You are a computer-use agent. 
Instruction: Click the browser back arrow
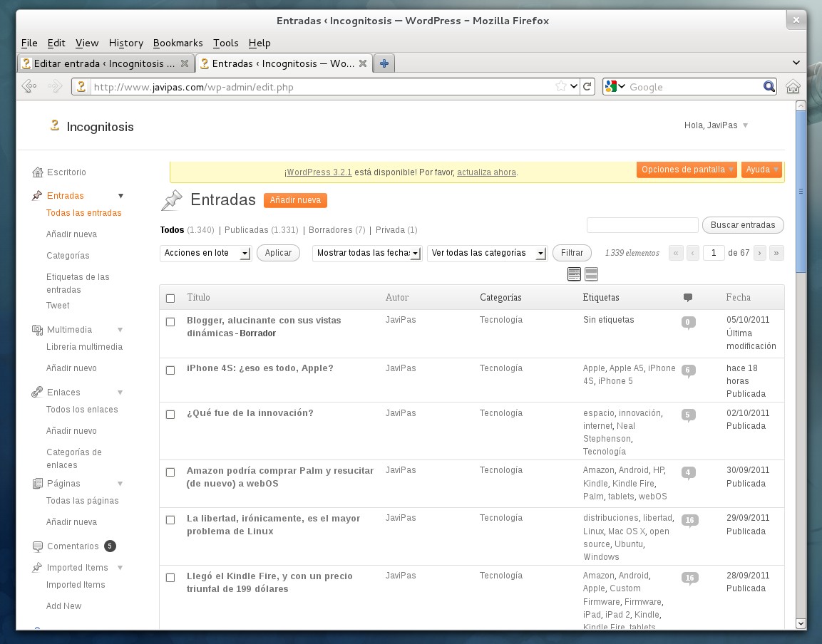coord(29,86)
